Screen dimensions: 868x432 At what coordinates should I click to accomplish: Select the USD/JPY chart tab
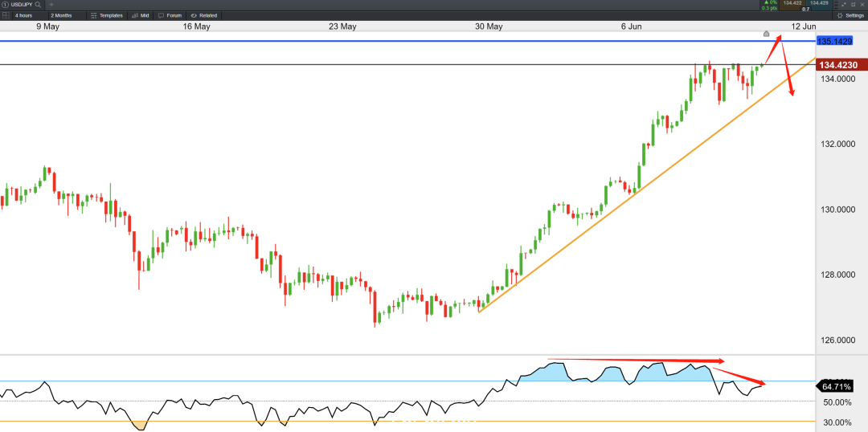pos(22,5)
